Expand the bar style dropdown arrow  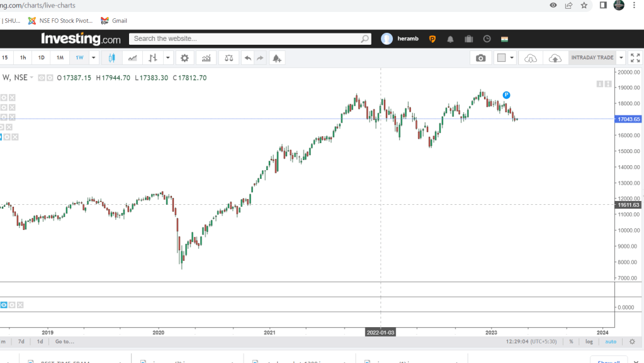168,58
